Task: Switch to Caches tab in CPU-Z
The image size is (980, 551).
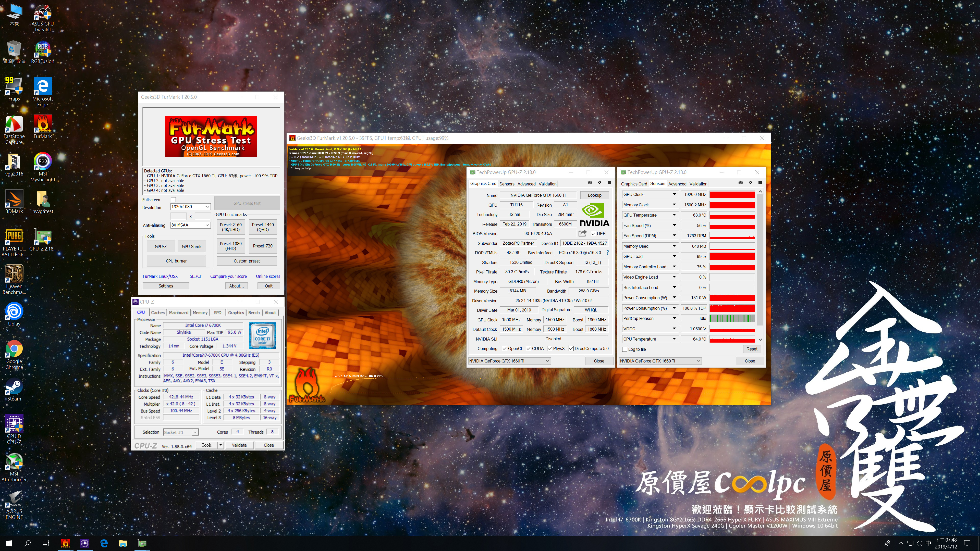Action: (x=158, y=312)
